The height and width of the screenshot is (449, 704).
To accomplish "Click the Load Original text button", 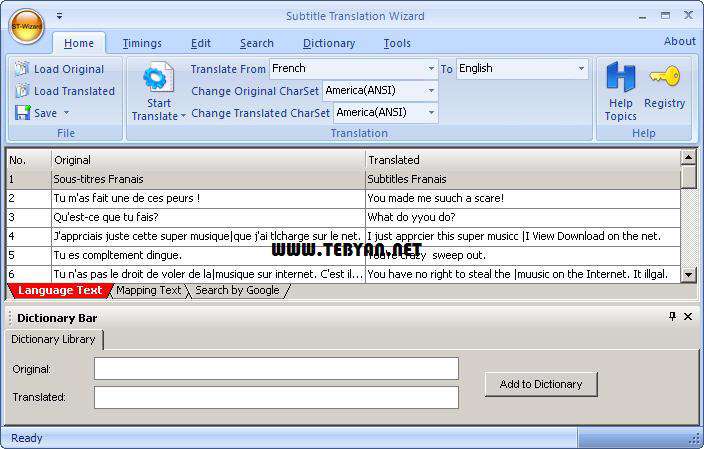I will (69, 69).
